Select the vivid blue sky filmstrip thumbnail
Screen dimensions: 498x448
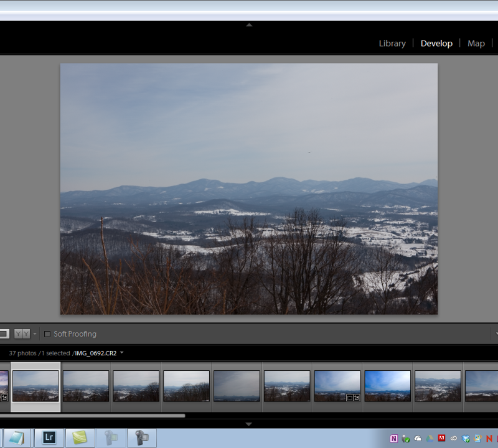point(387,386)
